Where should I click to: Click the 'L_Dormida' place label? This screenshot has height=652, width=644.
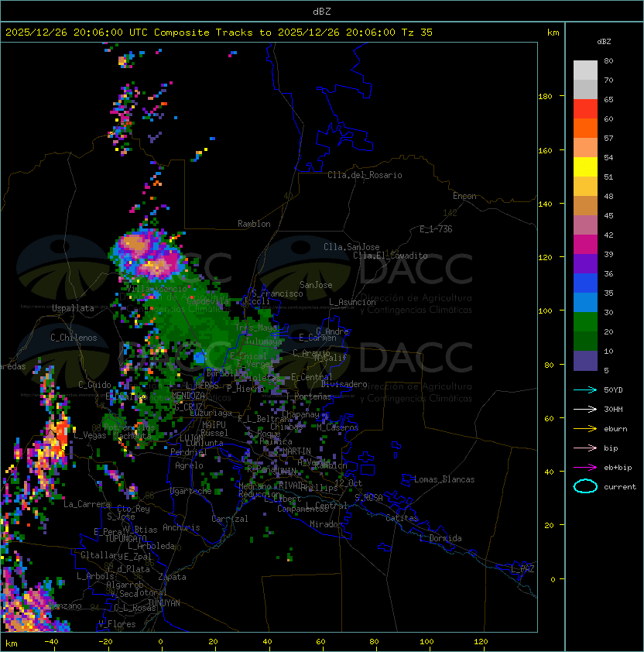440,538
